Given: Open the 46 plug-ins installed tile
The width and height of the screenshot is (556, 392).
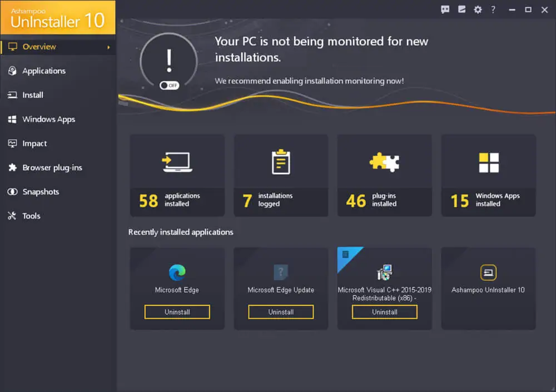Looking at the screenshot, I should [x=385, y=176].
